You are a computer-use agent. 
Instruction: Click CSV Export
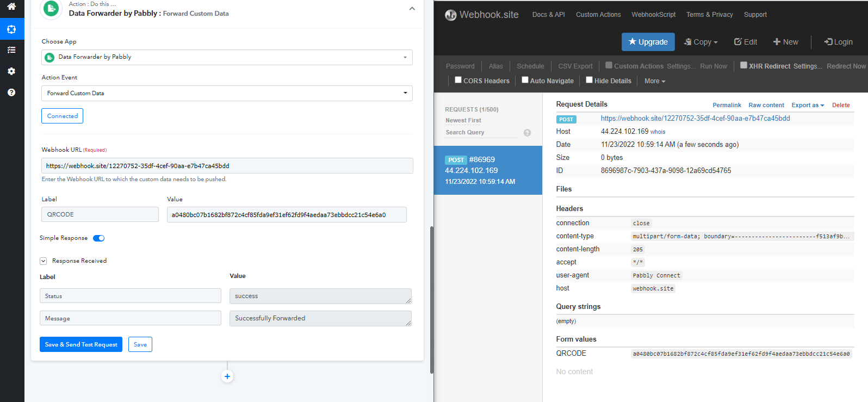pos(575,66)
